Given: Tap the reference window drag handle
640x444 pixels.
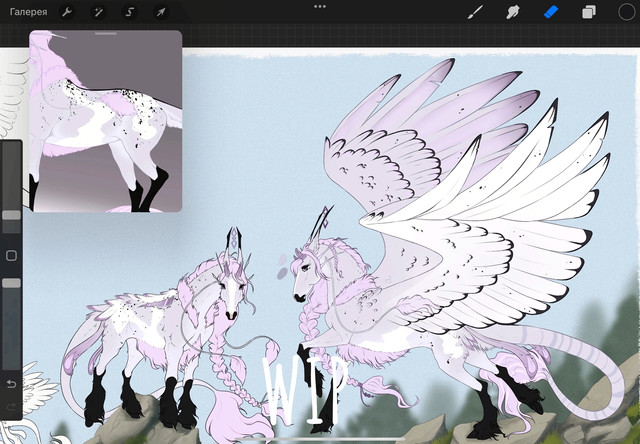Looking at the screenshot, I should click(105, 34).
